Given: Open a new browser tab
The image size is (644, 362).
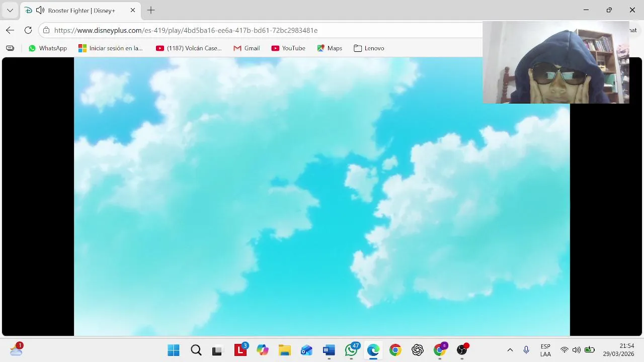Looking at the screenshot, I should pos(151,10).
